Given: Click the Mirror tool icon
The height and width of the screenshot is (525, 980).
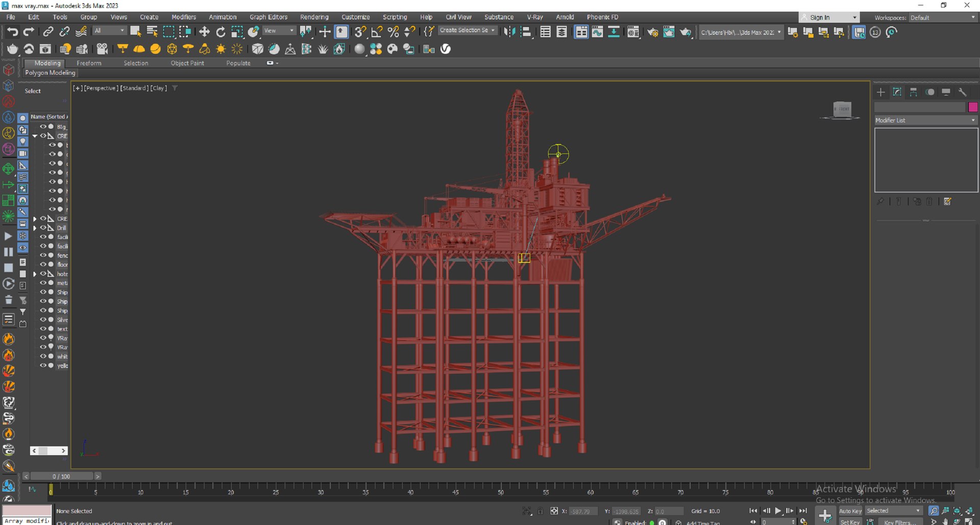Looking at the screenshot, I should (x=509, y=32).
